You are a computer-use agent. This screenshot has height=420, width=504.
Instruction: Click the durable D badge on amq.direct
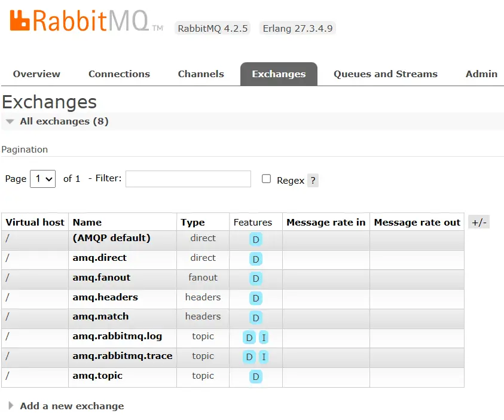(x=255, y=259)
